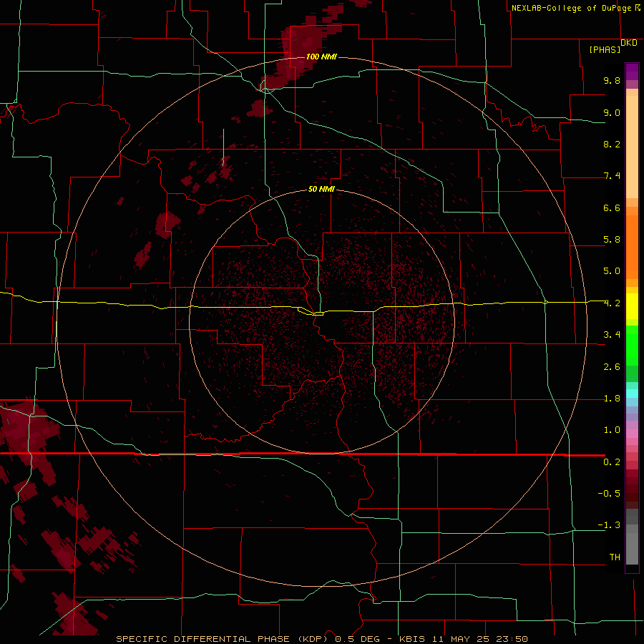
Task: Click the TH threshold label on the legend
Action: pyautogui.click(x=615, y=557)
